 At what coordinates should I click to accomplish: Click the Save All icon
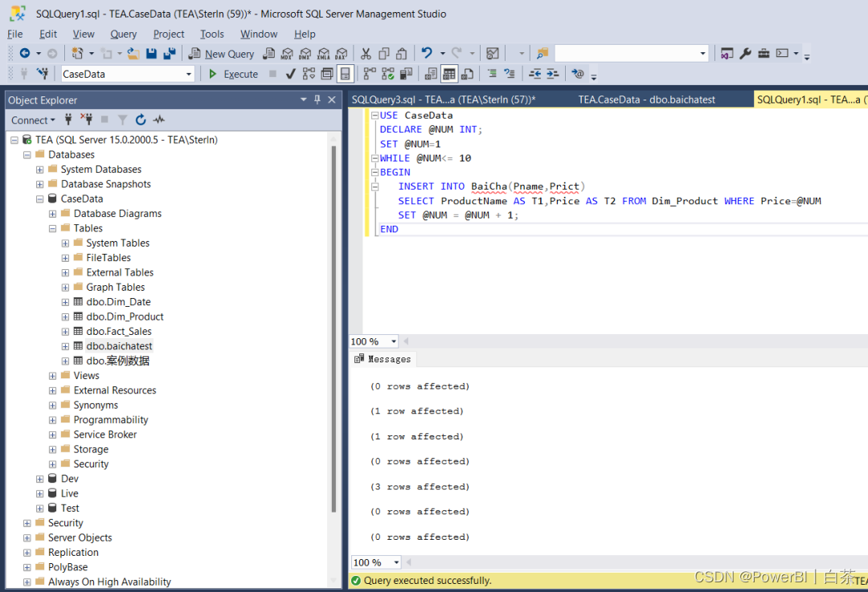pos(170,53)
